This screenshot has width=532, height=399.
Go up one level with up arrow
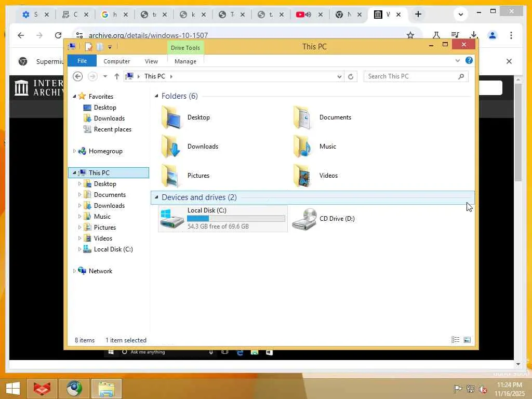coord(117,76)
